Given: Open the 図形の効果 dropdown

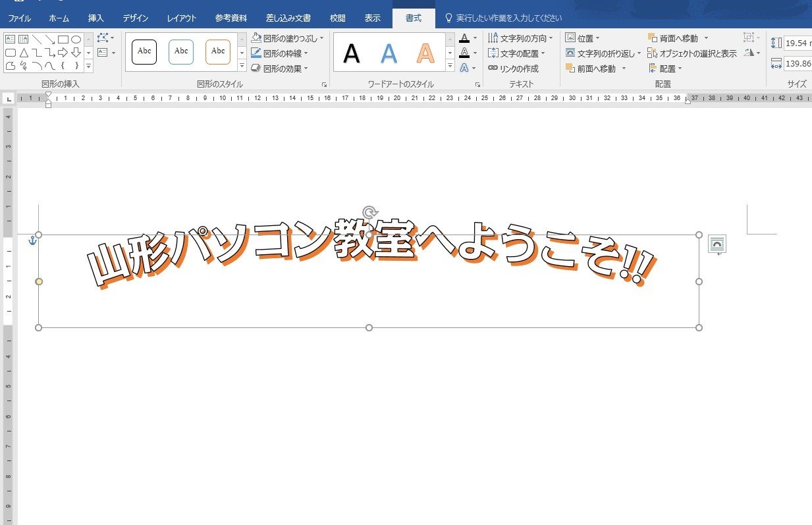Looking at the screenshot, I should coord(280,69).
